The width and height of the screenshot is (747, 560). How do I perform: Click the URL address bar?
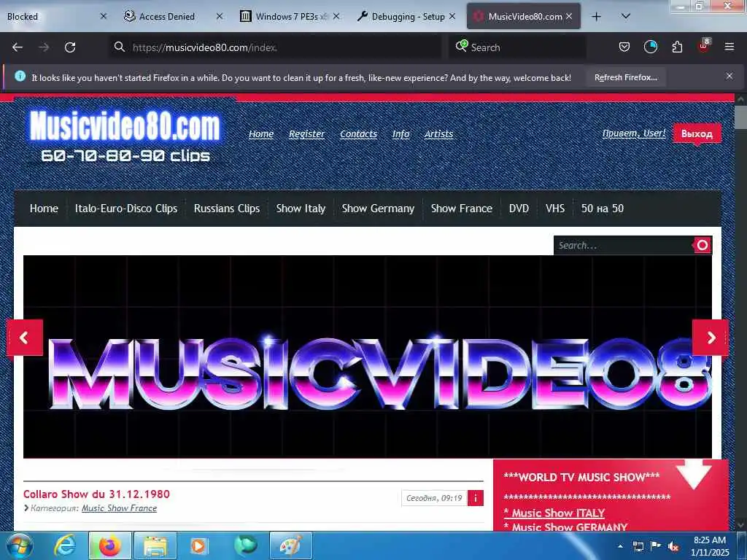click(x=275, y=47)
